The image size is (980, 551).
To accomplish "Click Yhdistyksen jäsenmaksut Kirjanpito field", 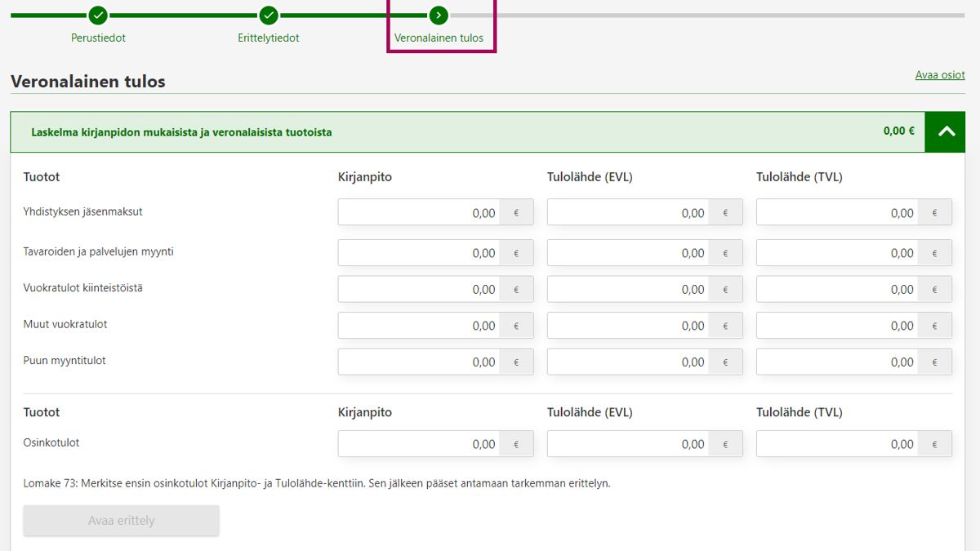I will (x=419, y=213).
